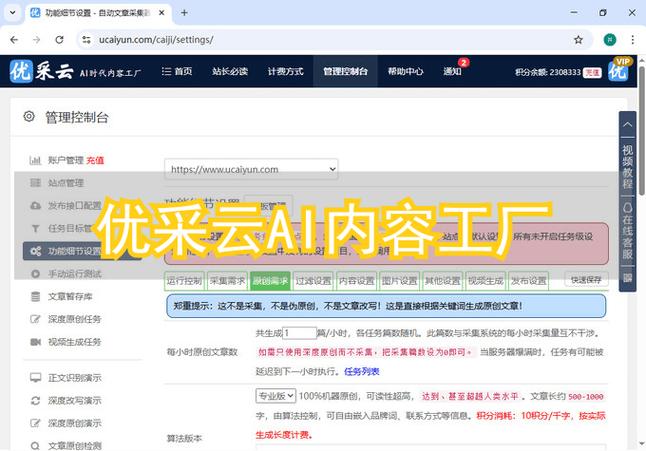Close the 功能细节设置 browser tab
The image size is (646, 451).
pos(162,13)
